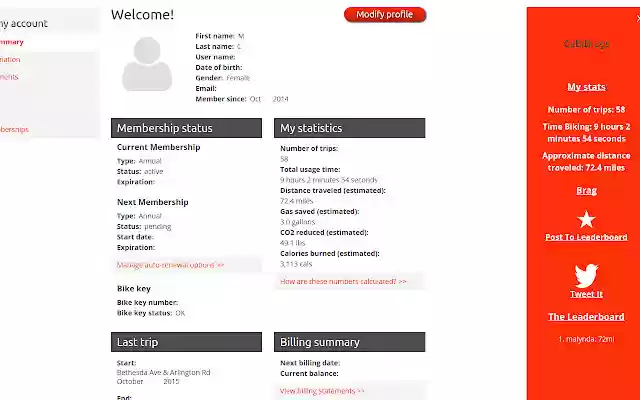This screenshot has width=640, height=400.
Task: Click the Modify profile button
Action: pyautogui.click(x=385, y=15)
